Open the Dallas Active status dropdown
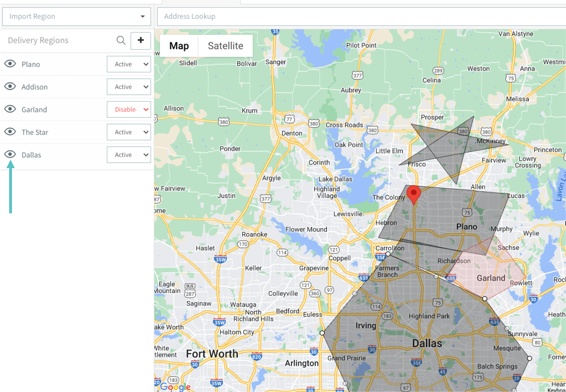 coord(129,155)
